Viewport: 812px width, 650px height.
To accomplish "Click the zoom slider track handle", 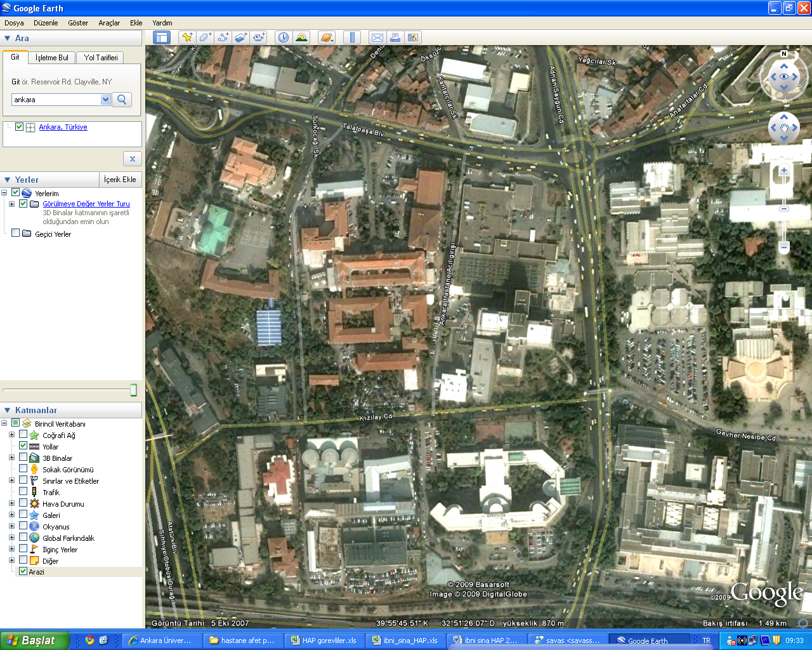I will (x=784, y=208).
